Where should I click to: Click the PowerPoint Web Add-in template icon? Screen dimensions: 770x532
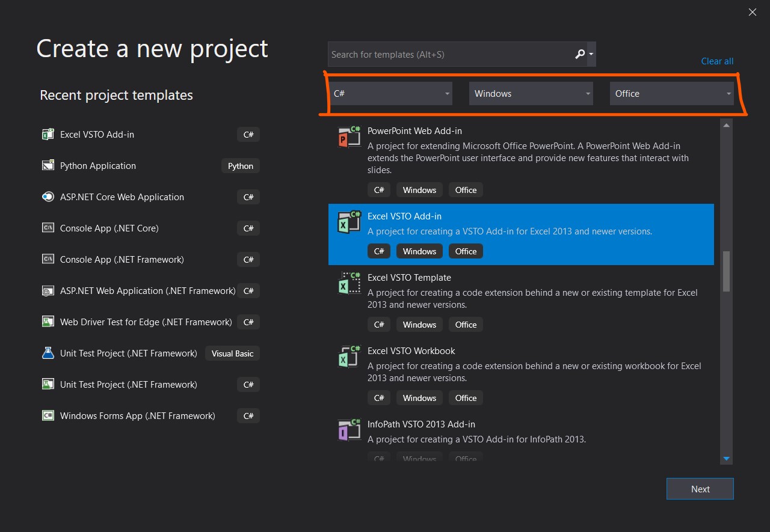coord(349,137)
